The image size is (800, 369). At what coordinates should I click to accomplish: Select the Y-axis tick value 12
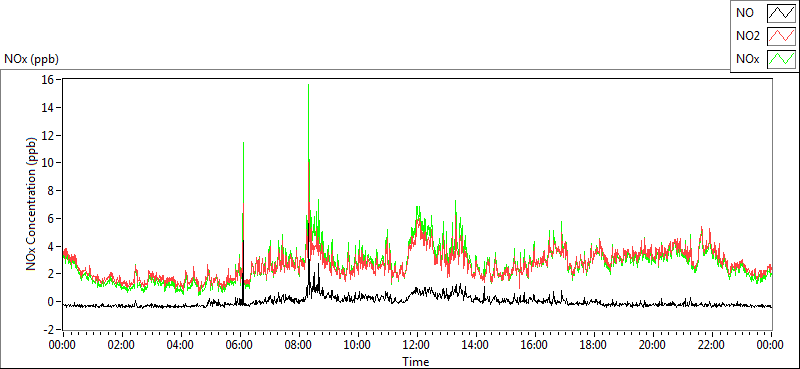tap(48, 135)
